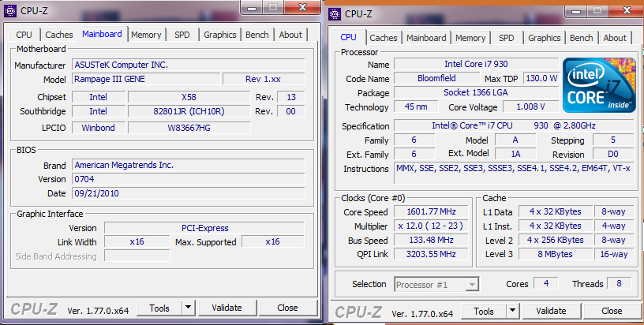
Task: Open Caches tab in left window
Action: pyautogui.click(x=59, y=35)
